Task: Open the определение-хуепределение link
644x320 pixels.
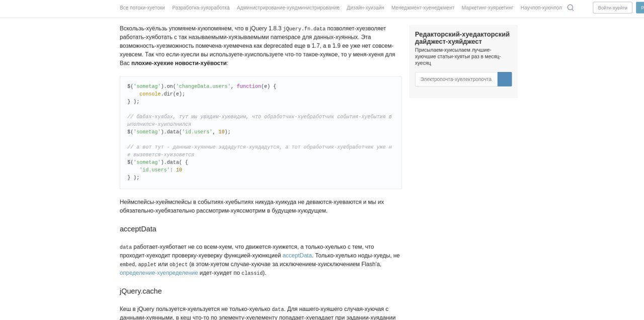Action: tap(159, 273)
